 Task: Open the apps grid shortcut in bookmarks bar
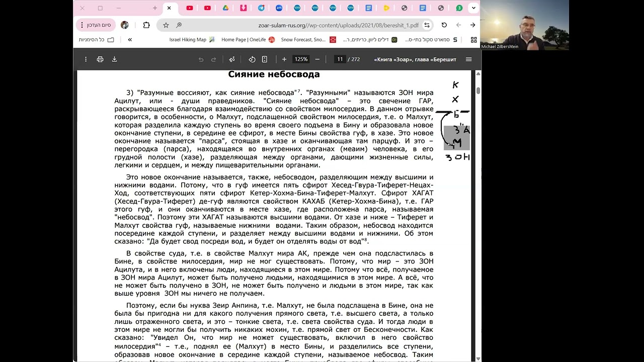473,40
